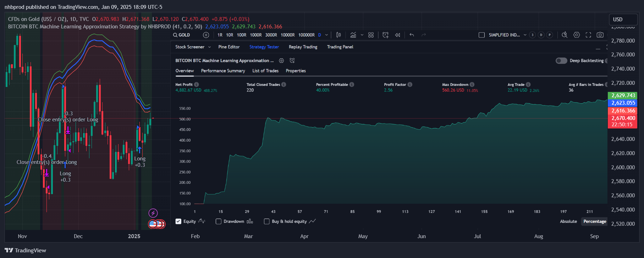
Task: Click the Stock Screener label
Action: click(x=190, y=47)
